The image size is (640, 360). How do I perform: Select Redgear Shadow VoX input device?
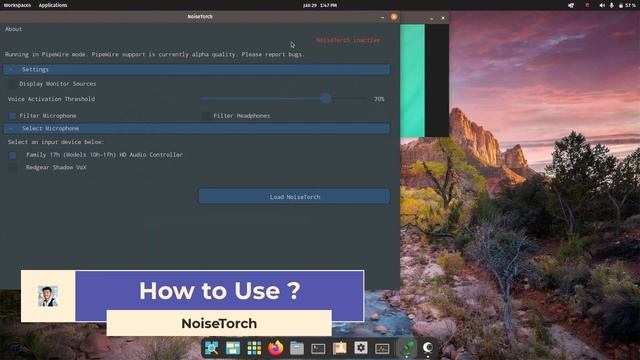(x=13, y=167)
